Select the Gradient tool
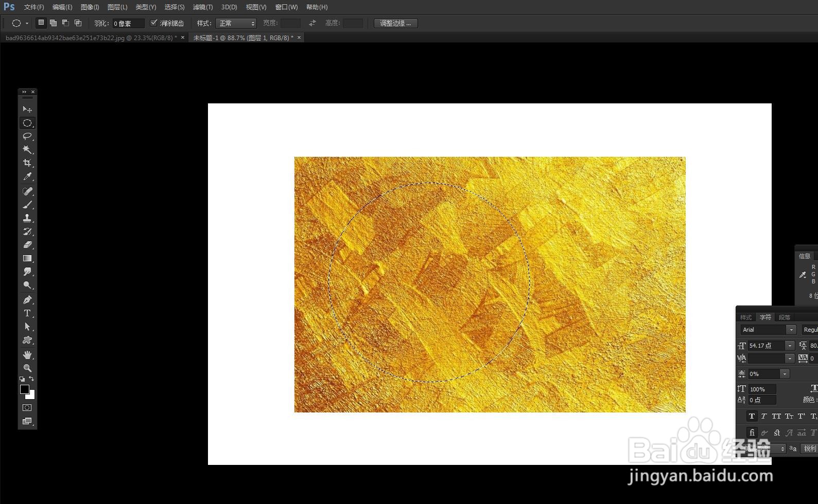 click(x=27, y=258)
